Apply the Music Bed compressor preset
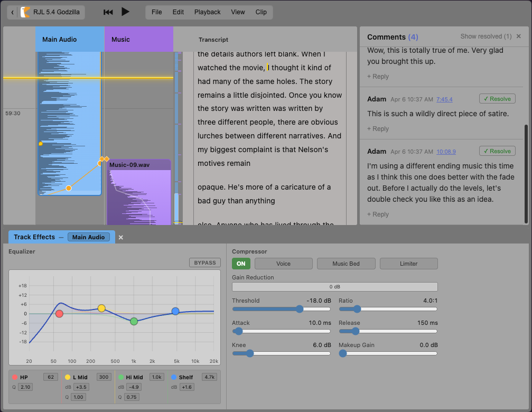This screenshot has width=532, height=412. 346,264
